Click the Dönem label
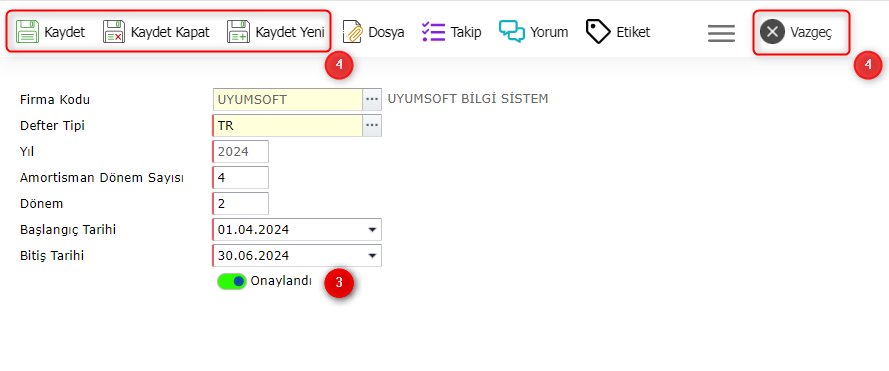Viewport: 889px width, 371px height. [41, 204]
